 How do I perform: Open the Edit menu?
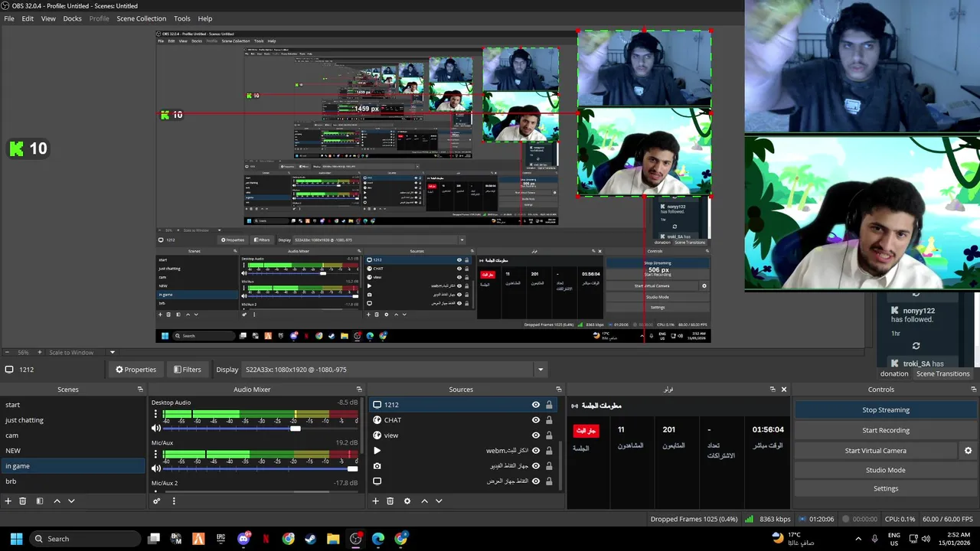[x=28, y=18]
